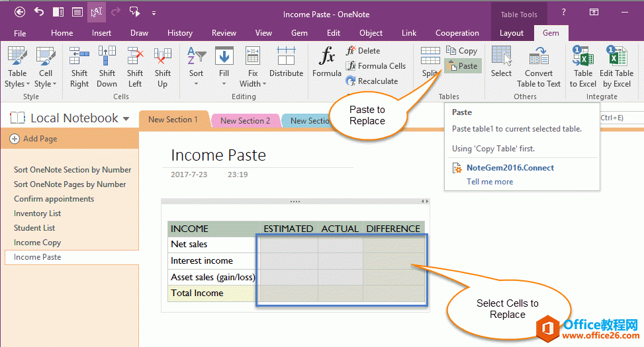
Task: Click Shift Left cells
Action: click(x=135, y=67)
